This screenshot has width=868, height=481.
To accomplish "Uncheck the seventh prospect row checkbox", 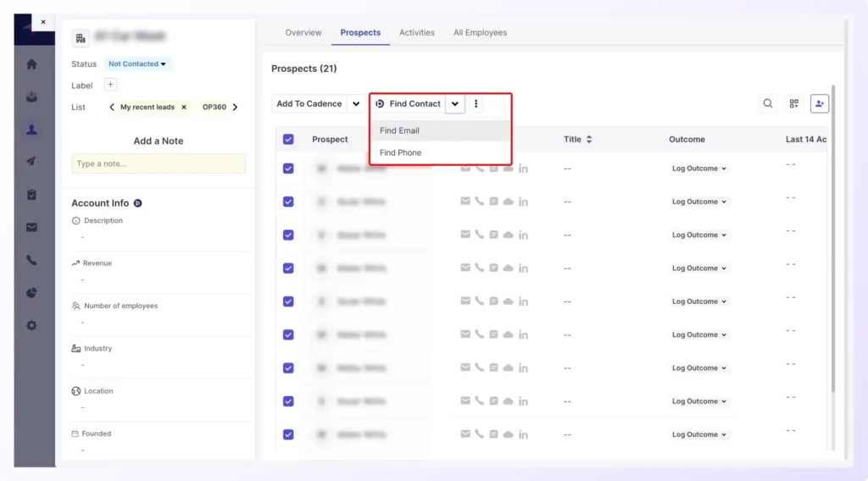I will click(288, 368).
